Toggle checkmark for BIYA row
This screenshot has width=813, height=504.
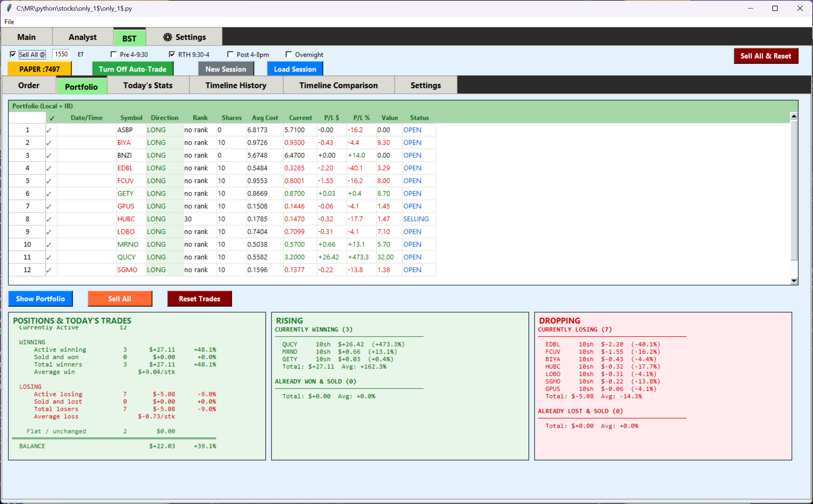pyautogui.click(x=49, y=143)
